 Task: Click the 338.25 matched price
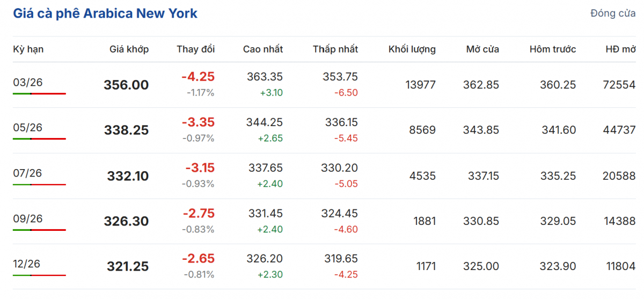pos(126,130)
